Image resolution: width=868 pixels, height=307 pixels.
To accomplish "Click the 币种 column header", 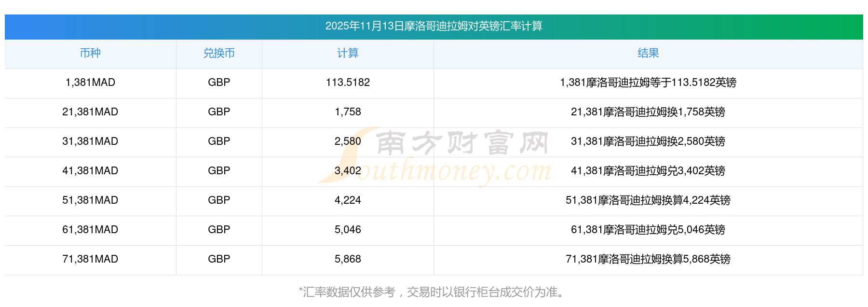I will click(x=90, y=53).
